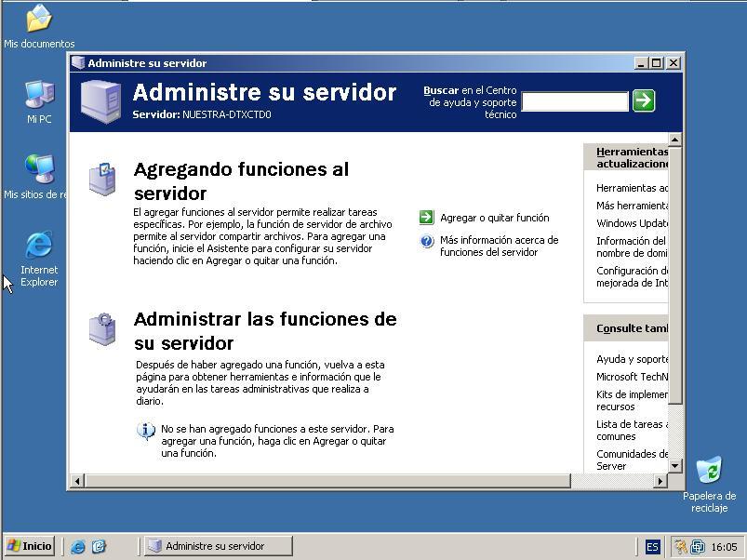Image resolution: width=747 pixels, height=560 pixels.
Task: Click the green search arrow button
Action: coord(644,100)
